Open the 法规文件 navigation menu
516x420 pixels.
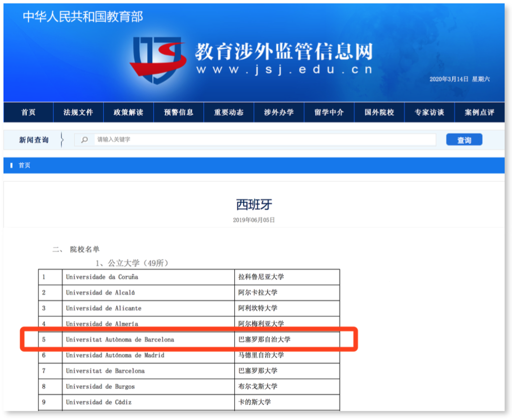[x=78, y=112]
